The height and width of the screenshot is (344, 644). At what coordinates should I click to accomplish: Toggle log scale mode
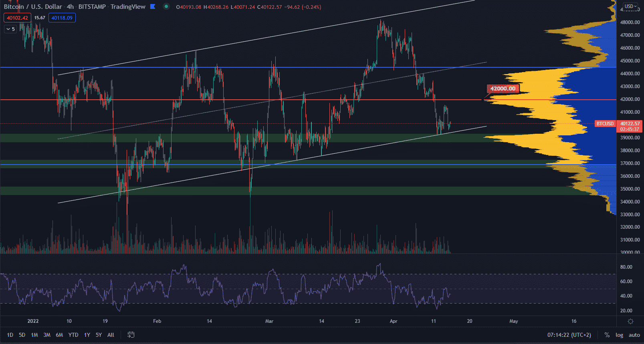coord(619,335)
